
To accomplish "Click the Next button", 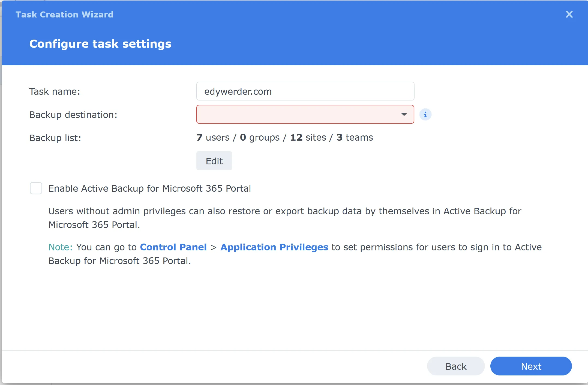I will 531,366.
